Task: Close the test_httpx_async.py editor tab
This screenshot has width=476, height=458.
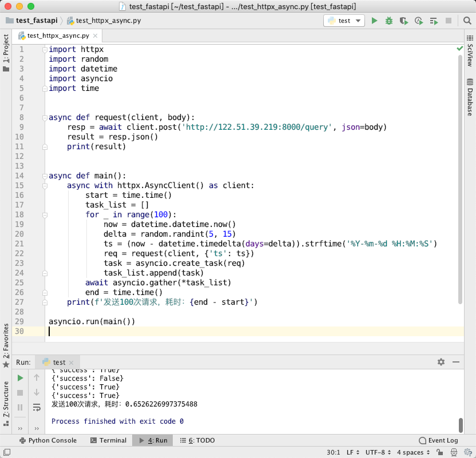Action: 96,36
